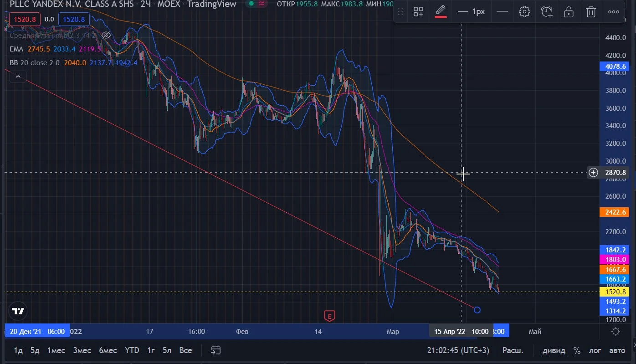Image resolution: width=636 pixels, height=364 pixels.
Task: Open the line color pencil tool
Action: (x=441, y=11)
